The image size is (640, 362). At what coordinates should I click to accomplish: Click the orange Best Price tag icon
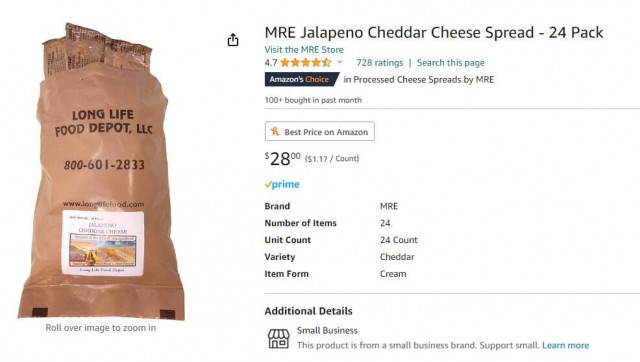[275, 131]
